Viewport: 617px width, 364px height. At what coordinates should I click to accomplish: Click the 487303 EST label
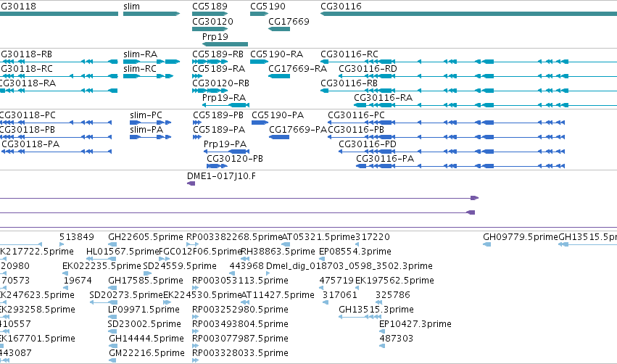tap(397, 339)
